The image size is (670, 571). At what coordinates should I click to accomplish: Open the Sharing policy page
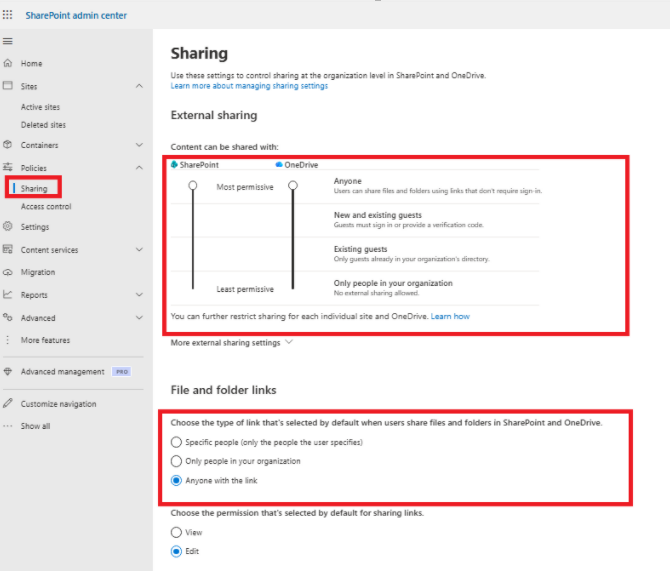(x=34, y=188)
